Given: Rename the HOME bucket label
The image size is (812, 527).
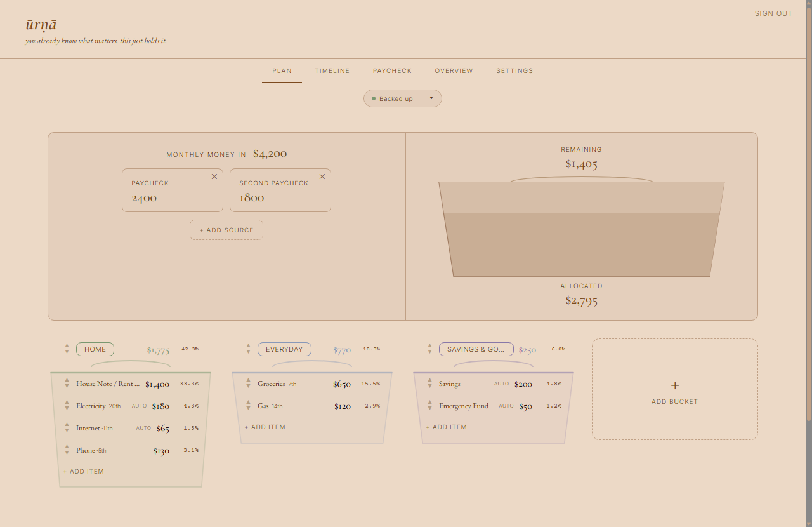Looking at the screenshot, I should 95,349.
